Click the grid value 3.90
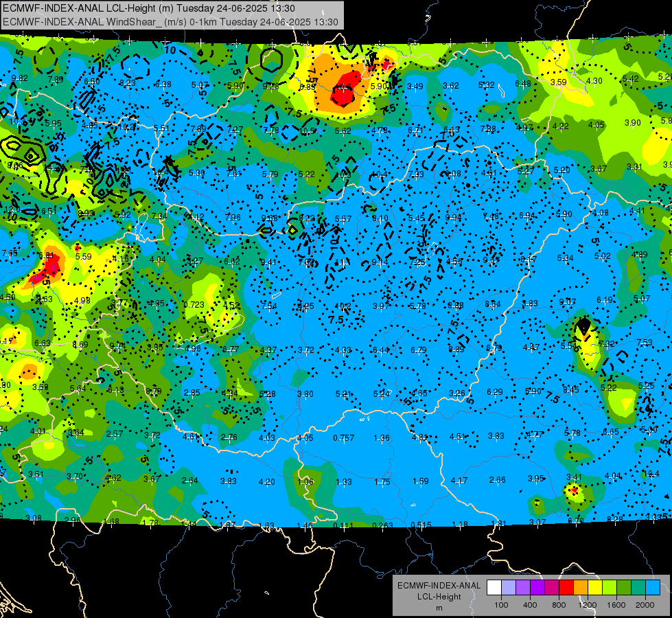The image size is (672, 618). click(x=633, y=123)
